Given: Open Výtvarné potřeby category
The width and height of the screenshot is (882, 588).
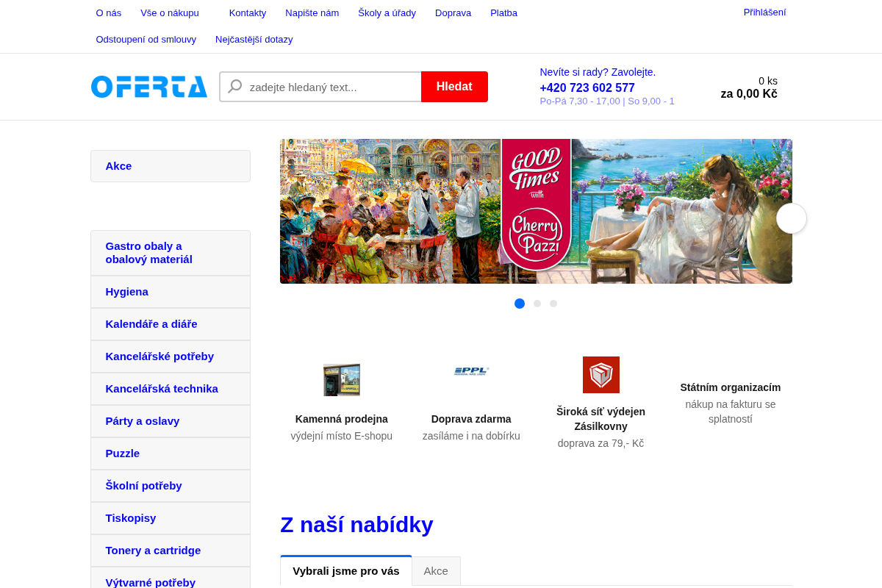Looking at the screenshot, I should tap(171, 578).
